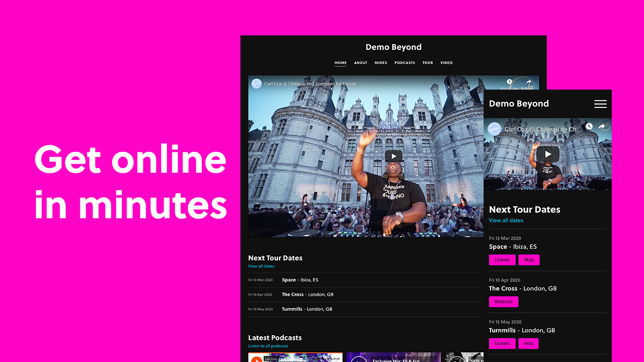This screenshot has width=644, height=362.
Task: Select the Mixes tab in the header
Action: pos(381,63)
